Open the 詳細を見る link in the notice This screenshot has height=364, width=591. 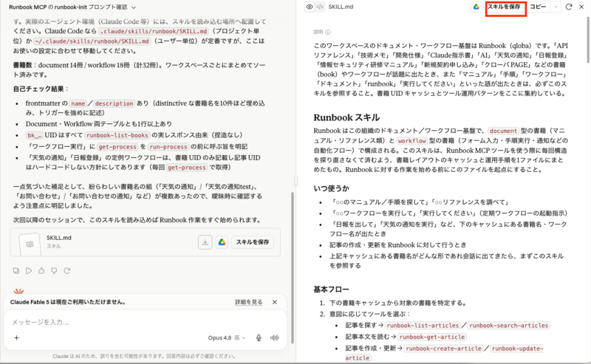click(249, 302)
